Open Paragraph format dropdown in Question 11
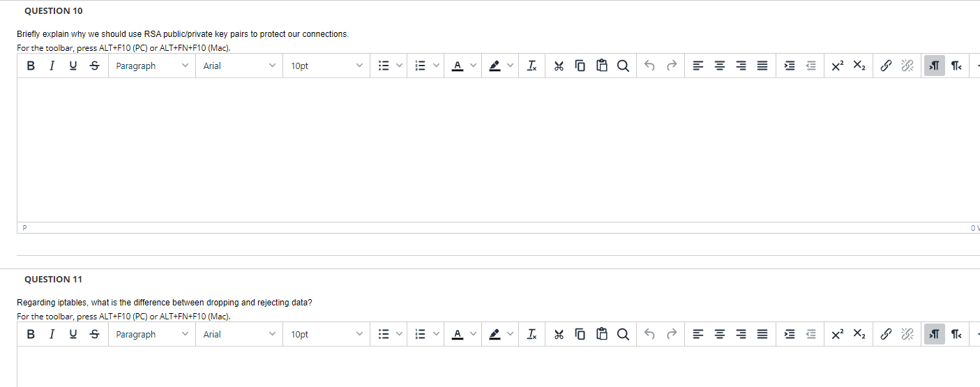 point(152,334)
